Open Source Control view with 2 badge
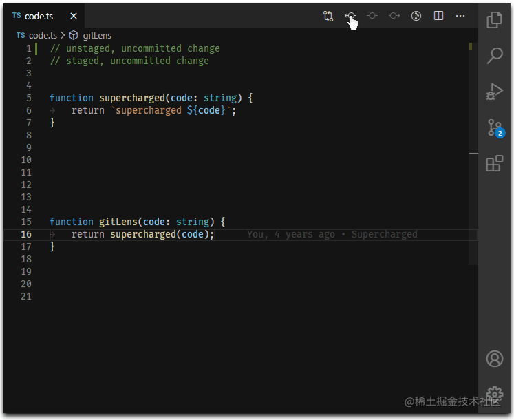Viewport: 514px width, 420px height. 494,128
